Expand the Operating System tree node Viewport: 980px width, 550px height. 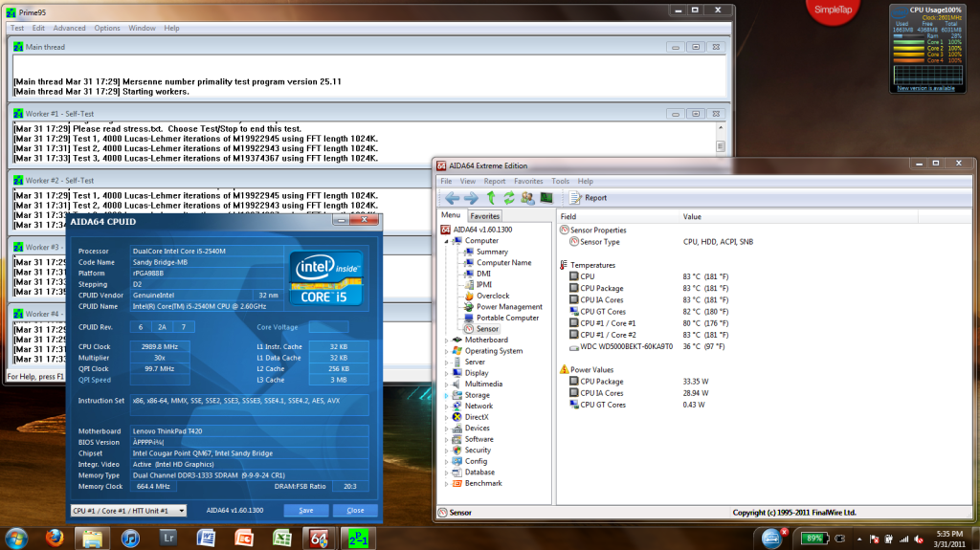click(446, 351)
